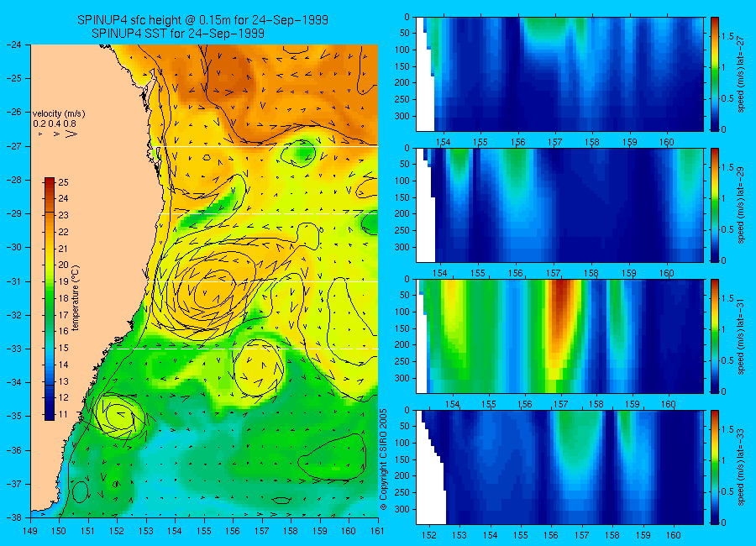Click latitude label "-38" on the map axis

[13, 517]
